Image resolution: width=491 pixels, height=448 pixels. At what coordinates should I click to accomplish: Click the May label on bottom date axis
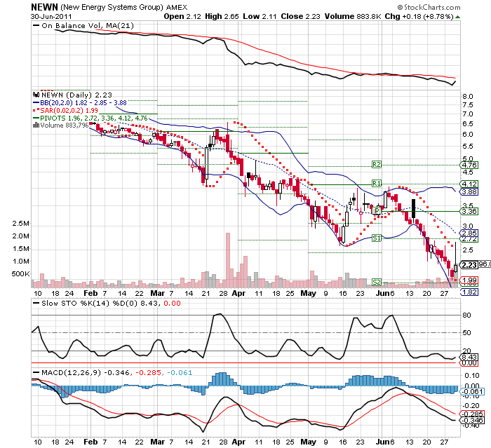pyautogui.click(x=309, y=442)
